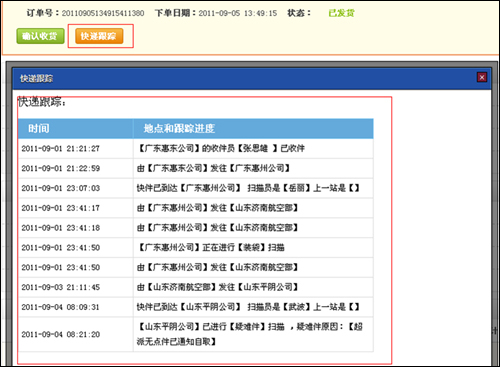This screenshot has width=500, height=367.
Task: Click 由【山东济南航空部】发往【山东平阴公司】 entry
Action: [x=217, y=287]
